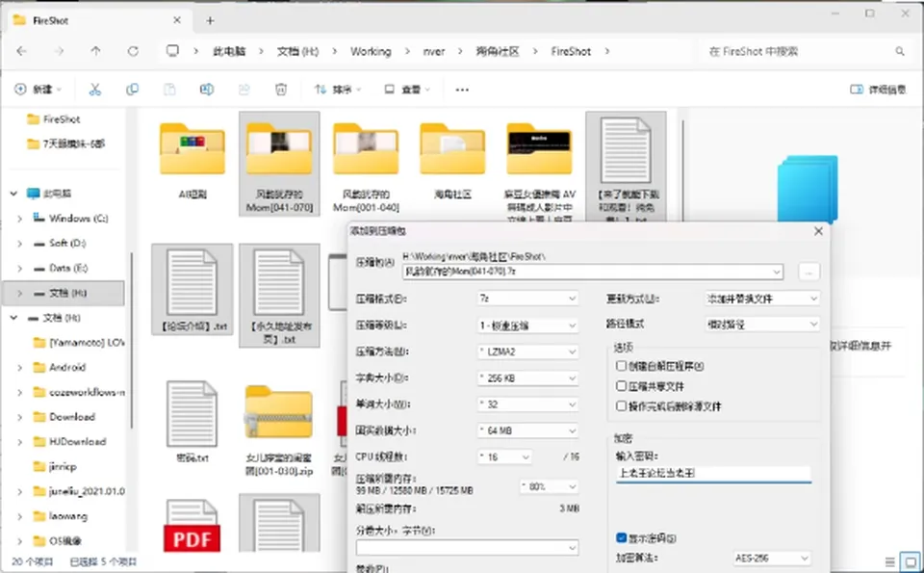The width and height of the screenshot is (924, 573).
Task: Open the 压缩格式 dropdown showing 7z
Action: [x=527, y=299]
